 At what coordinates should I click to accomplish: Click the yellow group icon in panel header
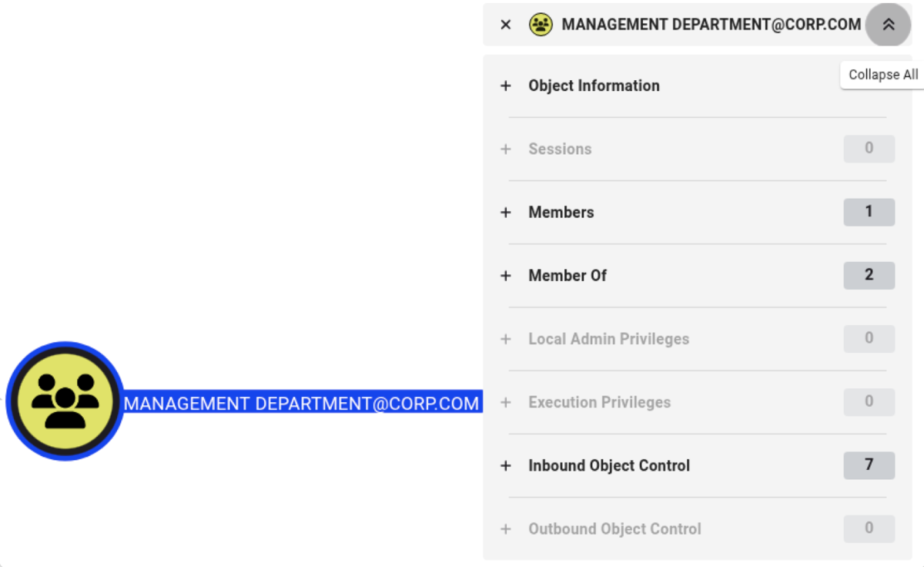click(541, 25)
